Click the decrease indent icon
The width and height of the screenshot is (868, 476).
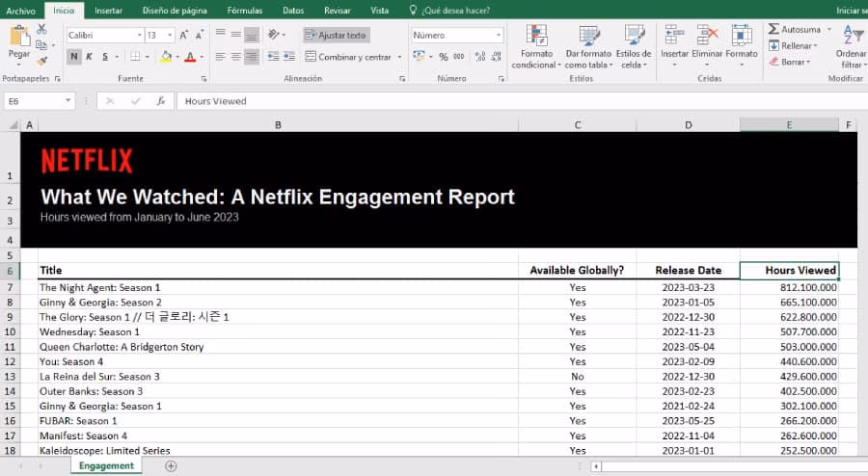(273, 57)
